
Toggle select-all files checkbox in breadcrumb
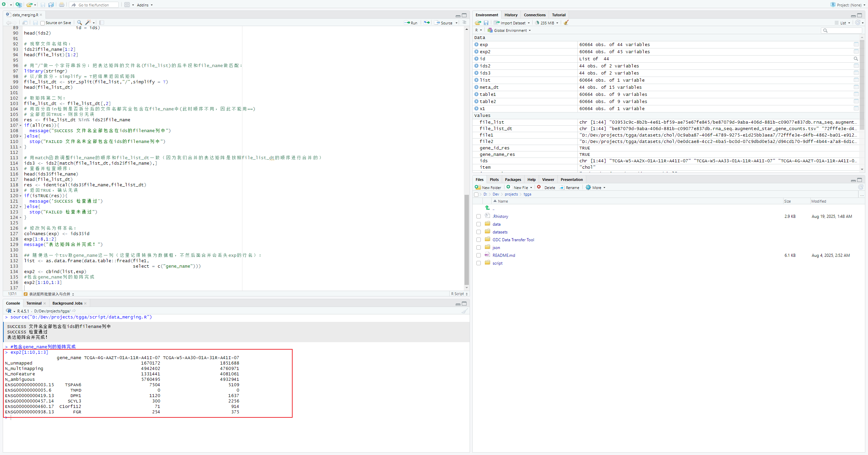coord(476,194)
